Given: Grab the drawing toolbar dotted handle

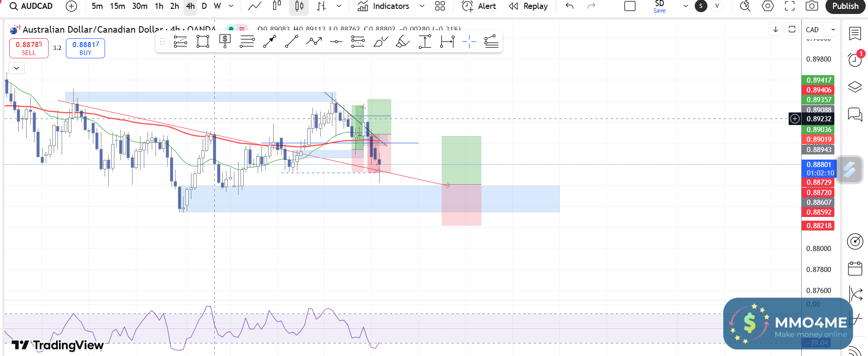Looking at the screenshot, I should 162,42.
